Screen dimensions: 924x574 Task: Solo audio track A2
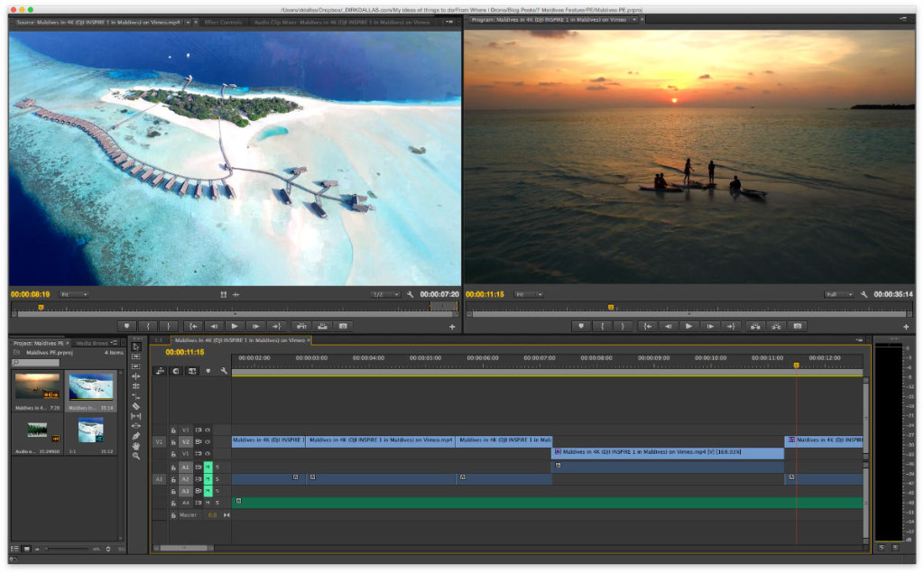coord(217,478)
